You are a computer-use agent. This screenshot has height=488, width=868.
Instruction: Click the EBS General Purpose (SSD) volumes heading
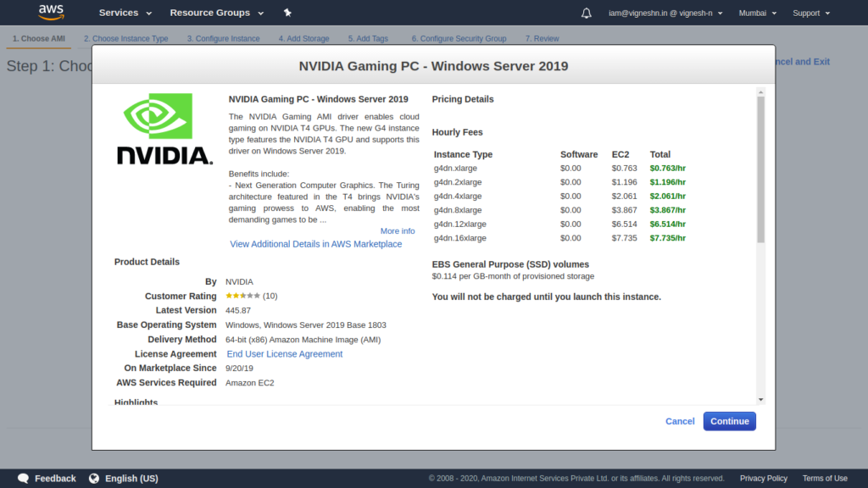[510, 264]
